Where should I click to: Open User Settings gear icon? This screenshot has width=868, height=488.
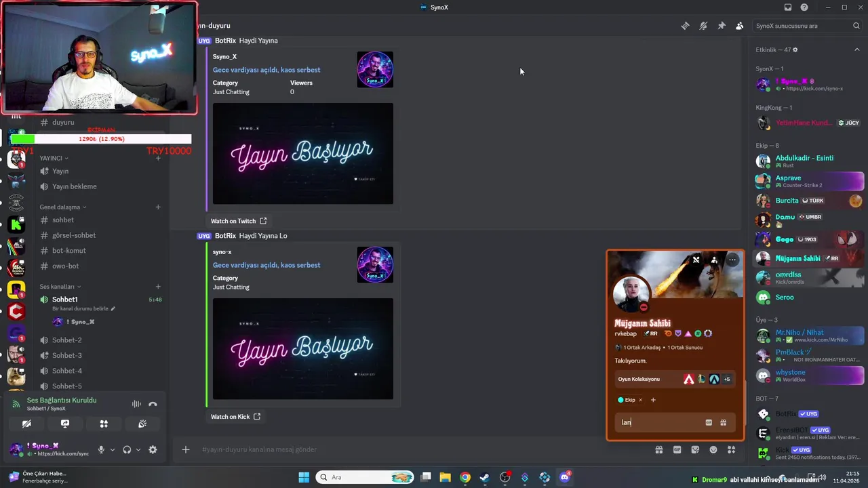pos(153,449)
